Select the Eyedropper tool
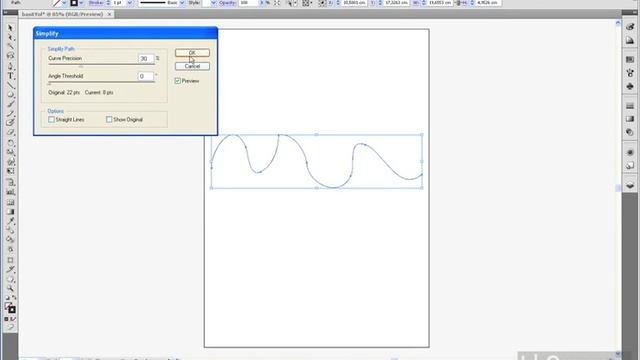640x360 pixels. coord(11,221)
